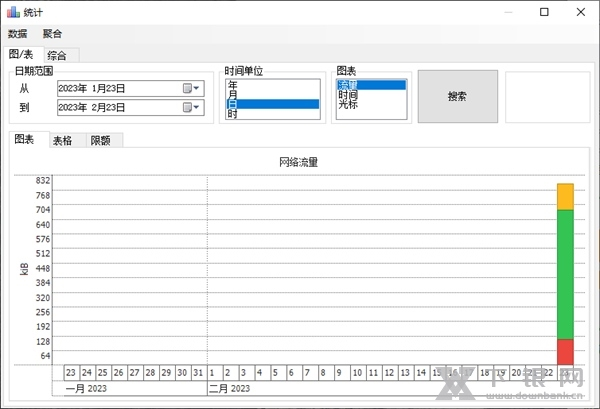The image size is (600, 409).
Task: Switch to the 图/表 tab
Action: tap(22, 54)
